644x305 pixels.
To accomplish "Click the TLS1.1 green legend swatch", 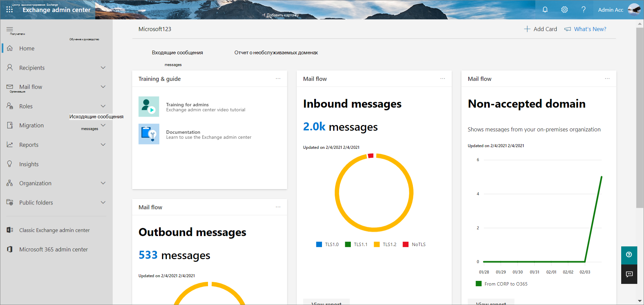I will 348,244.
